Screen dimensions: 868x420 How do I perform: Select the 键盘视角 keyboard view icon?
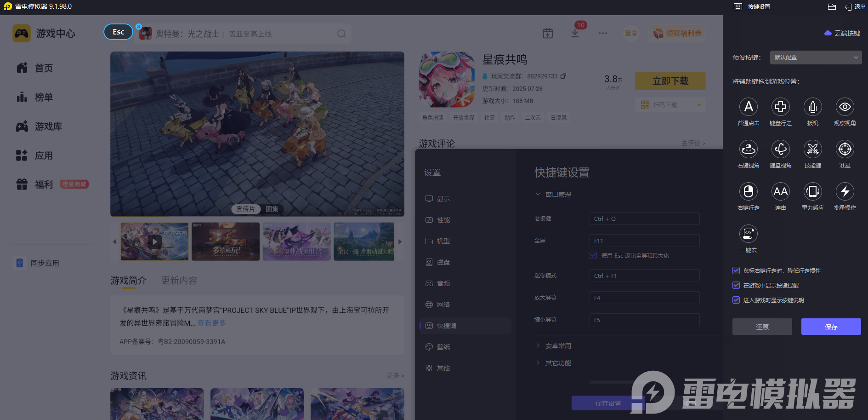coord(781,149)
